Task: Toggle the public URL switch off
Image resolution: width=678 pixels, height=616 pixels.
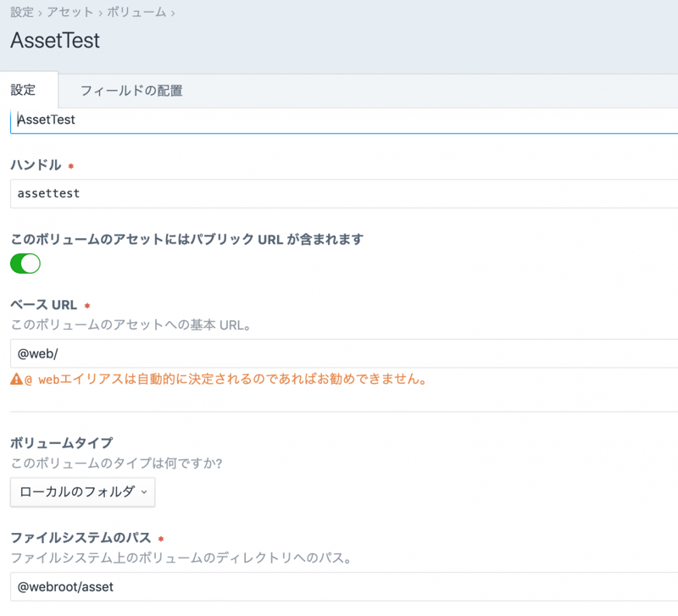Action: [x=25, y=264]
